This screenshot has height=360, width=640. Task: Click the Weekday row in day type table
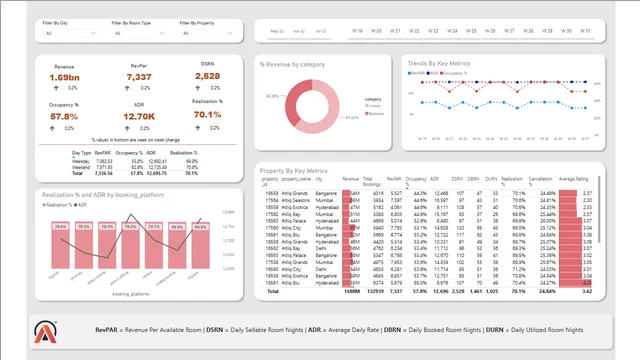pos(135,162)
